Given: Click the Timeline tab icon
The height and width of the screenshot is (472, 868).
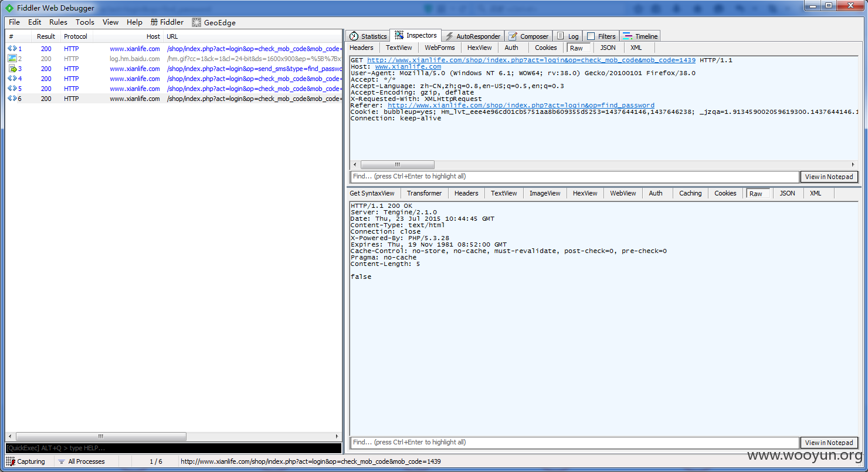Looking at the screenshot, I should point(628,36).
